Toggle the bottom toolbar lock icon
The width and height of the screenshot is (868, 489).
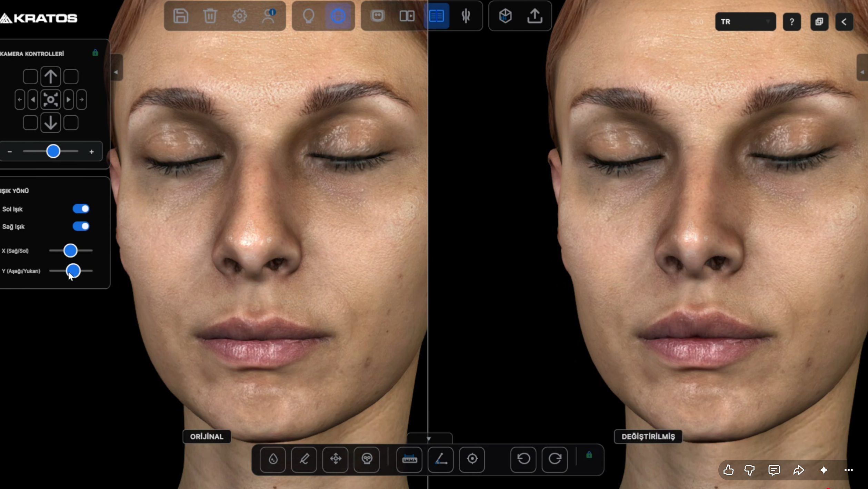(x=589, y=455)
